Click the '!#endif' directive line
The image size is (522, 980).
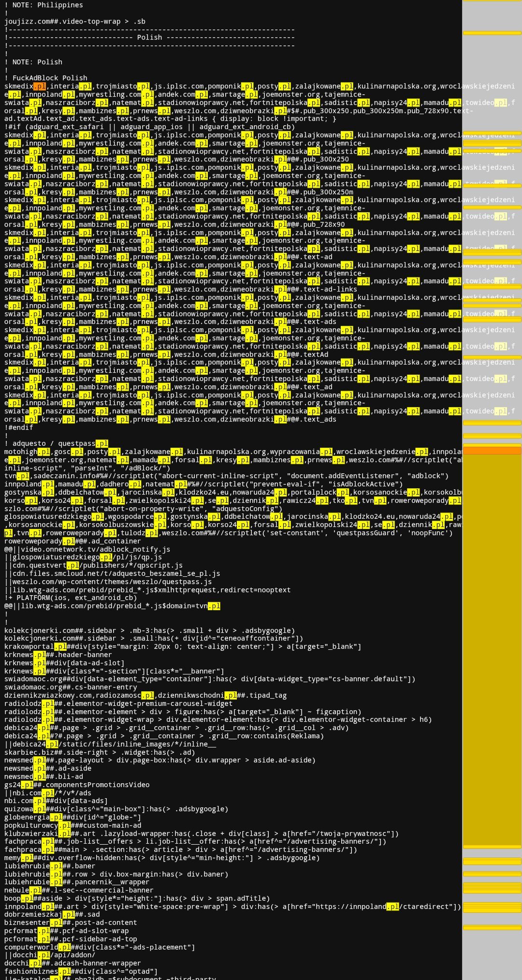(19, 427)
